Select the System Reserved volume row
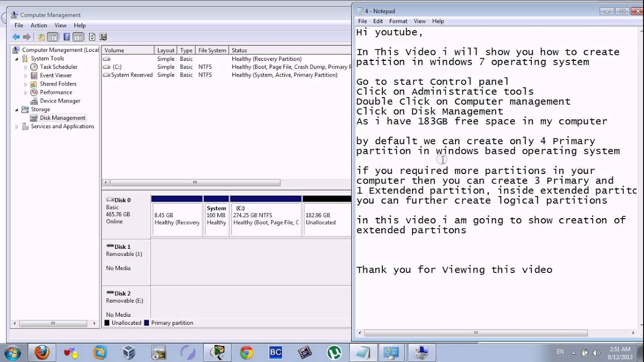Viewport: 644px width, 362px height. tap(226, 75)
